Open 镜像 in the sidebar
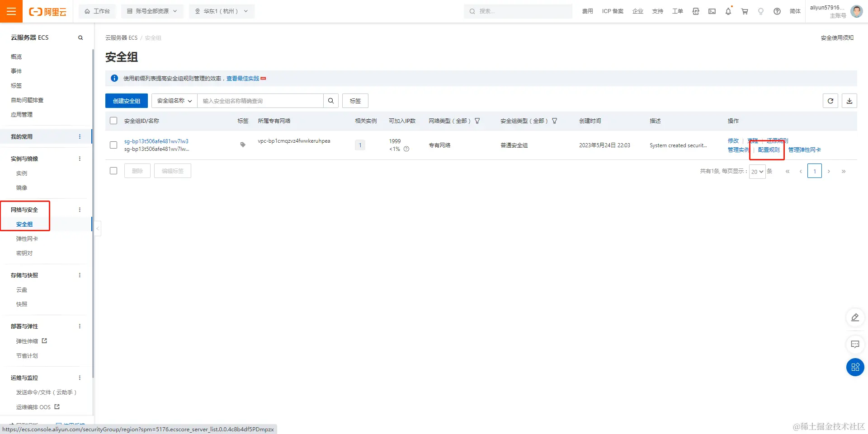This screenshot has width=868, height=434. 22,187
